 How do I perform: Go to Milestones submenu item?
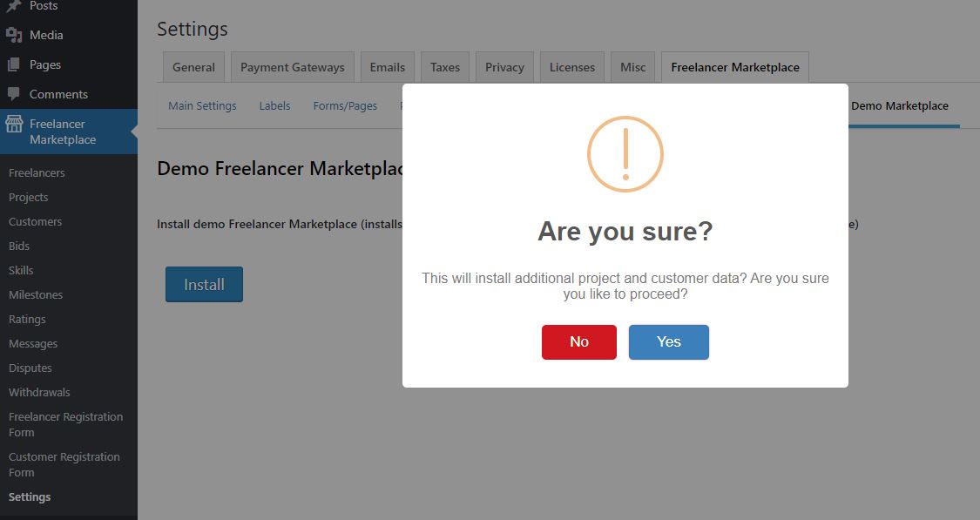pyautogui.click(x=35, y=294)
